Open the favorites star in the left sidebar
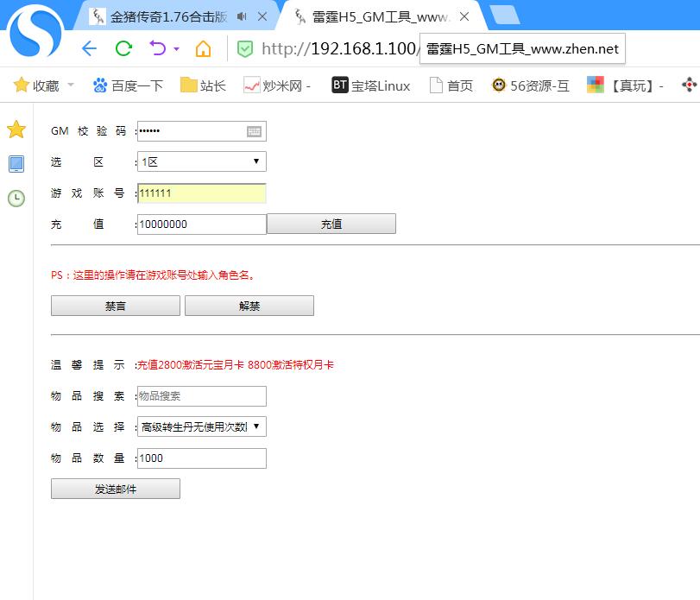 [x=16, y=129]
